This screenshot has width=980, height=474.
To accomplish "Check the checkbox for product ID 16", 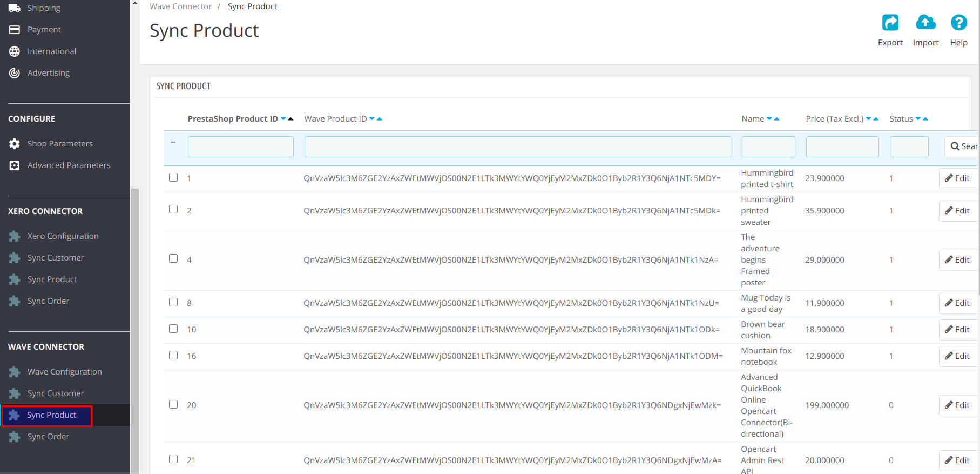I will (173, 355).
